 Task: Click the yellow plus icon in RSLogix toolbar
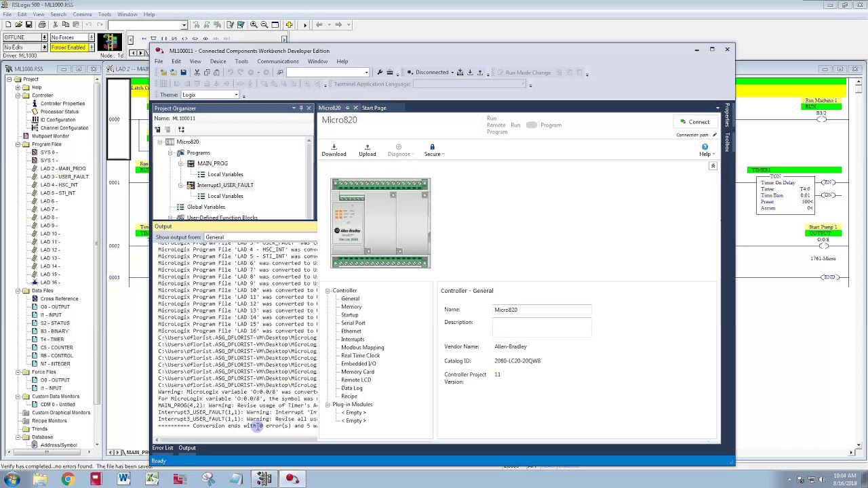click(289, 24)
